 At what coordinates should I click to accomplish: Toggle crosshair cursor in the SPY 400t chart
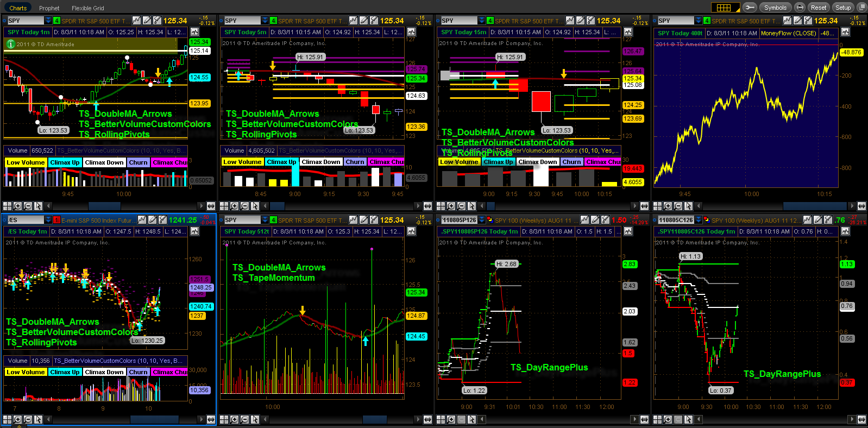coord(657,206)
